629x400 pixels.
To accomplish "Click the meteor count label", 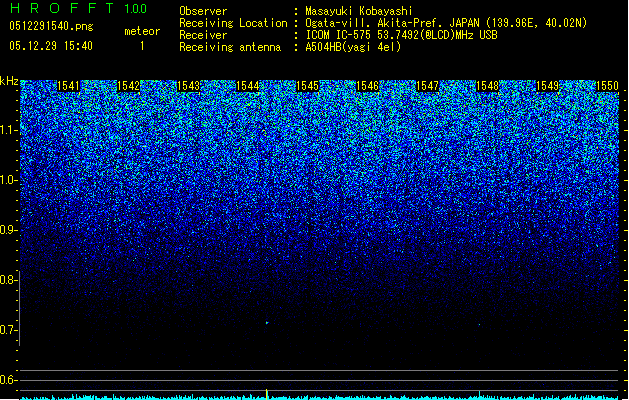I will click(142, 31).
